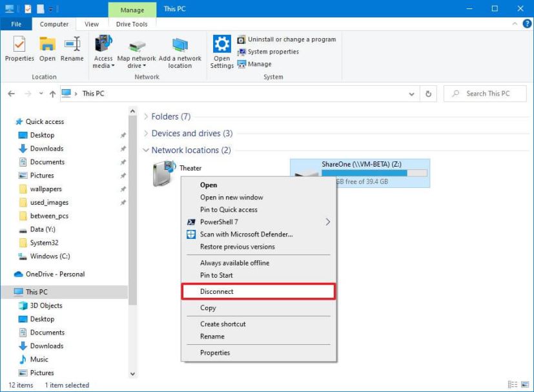Image resolution: width=534 pixels, height=392 pixels.
Task: Collapse the Network locations group
Action: [146, 150]
